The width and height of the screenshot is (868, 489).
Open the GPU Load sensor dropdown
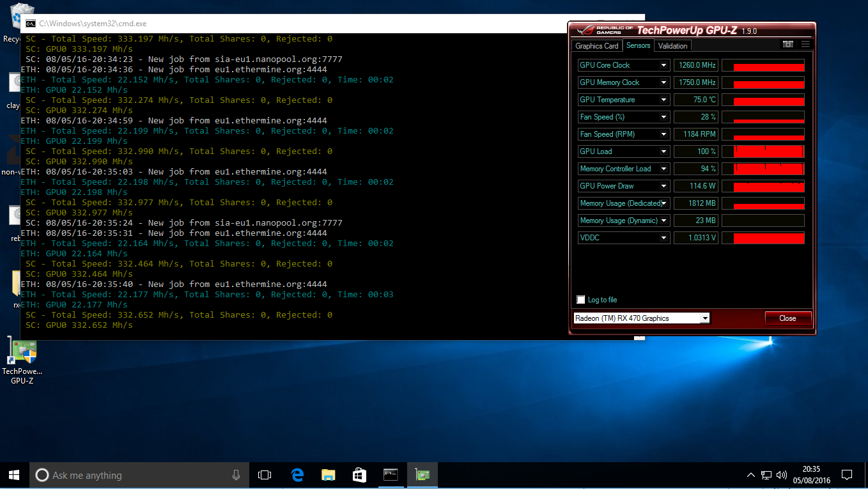pos(664,151)
